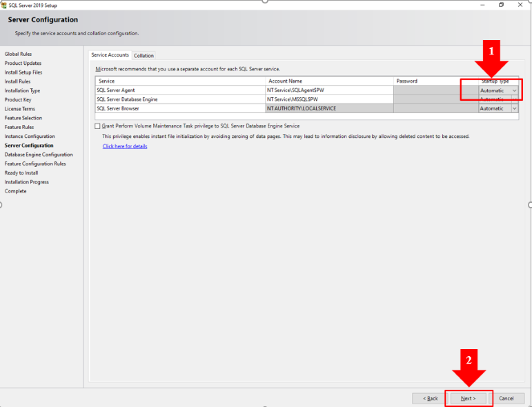Click the SQL Server Browser service row
Viewport: 532px width, 407px height.
pyautogui.click(x=180, y=108)
